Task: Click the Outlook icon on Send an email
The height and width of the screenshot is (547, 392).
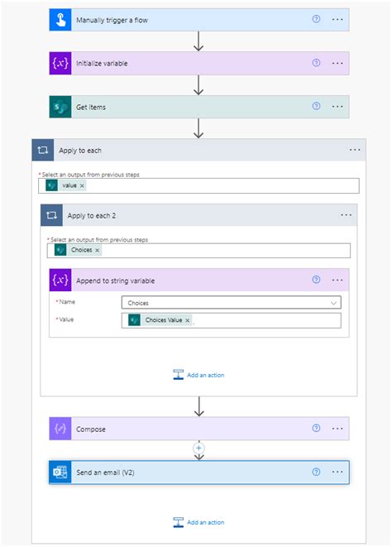Action: (60, 472)
